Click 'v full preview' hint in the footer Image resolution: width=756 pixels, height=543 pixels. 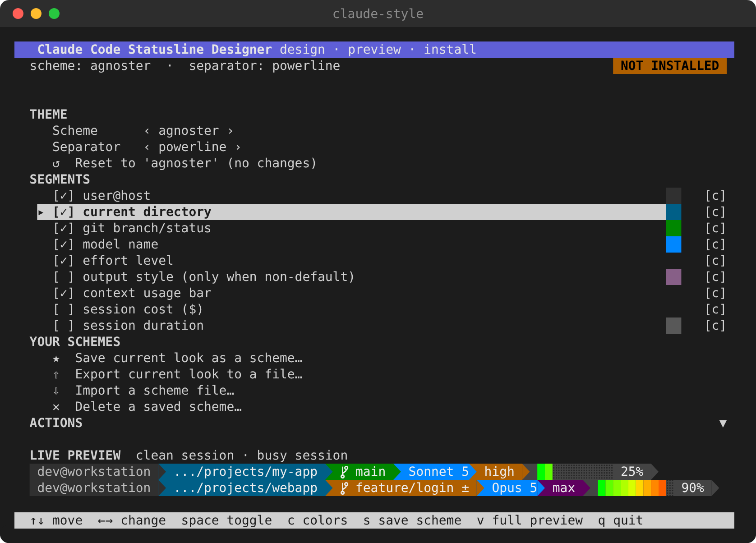530,520
